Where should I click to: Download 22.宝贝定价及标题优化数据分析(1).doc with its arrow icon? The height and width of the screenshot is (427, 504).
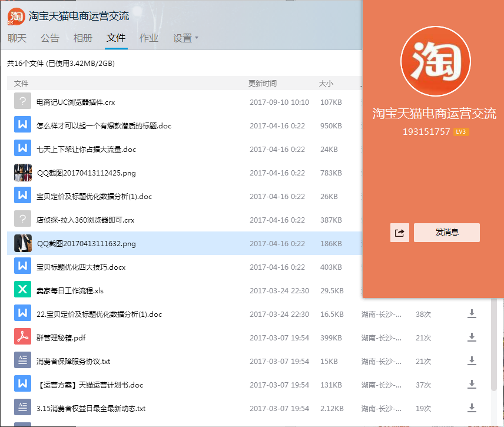point(472,313)
